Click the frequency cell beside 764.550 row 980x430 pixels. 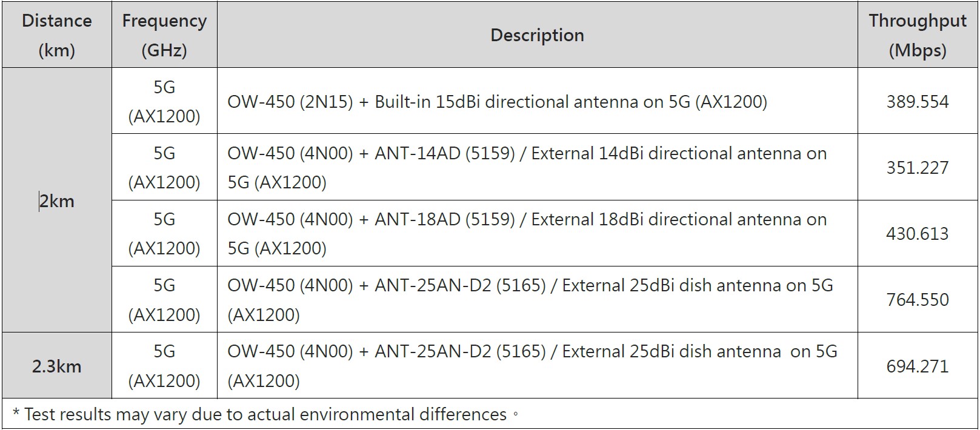164,300
